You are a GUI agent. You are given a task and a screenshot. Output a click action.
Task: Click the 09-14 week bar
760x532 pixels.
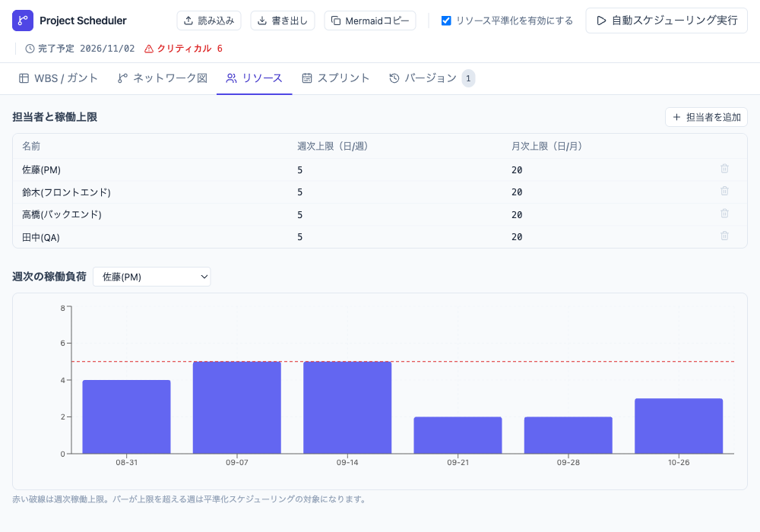click(347, 407)
